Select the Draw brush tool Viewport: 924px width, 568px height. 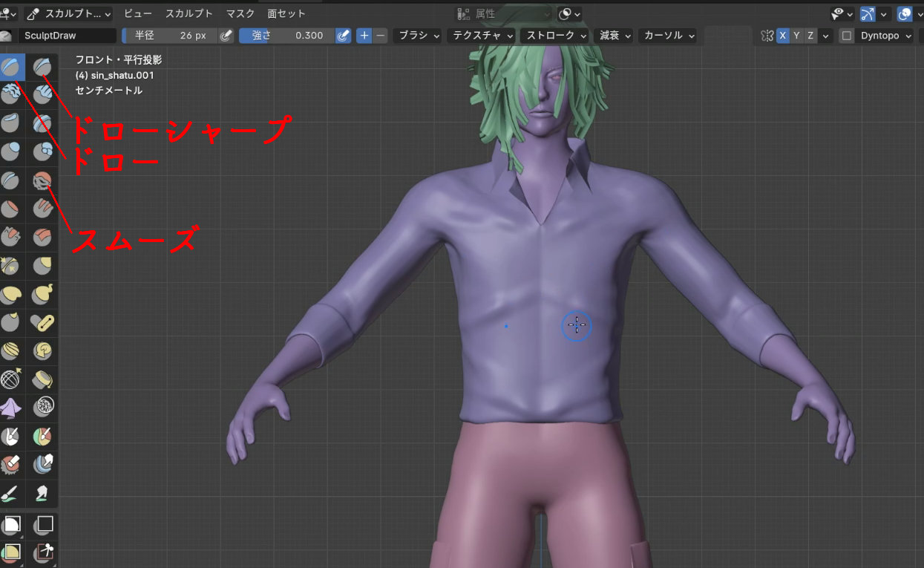tap(11, 67)
